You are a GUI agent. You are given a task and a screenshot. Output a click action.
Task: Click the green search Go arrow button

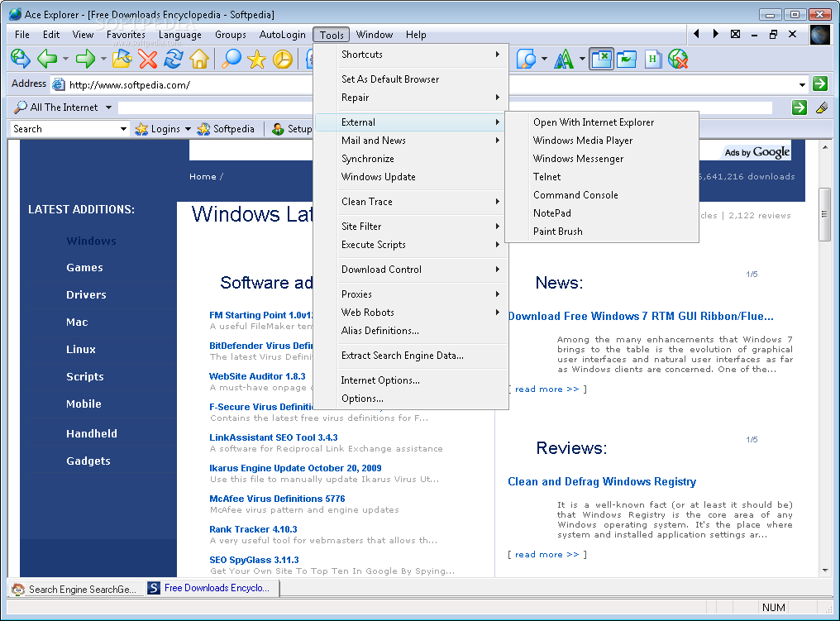(x=799, y=107)
